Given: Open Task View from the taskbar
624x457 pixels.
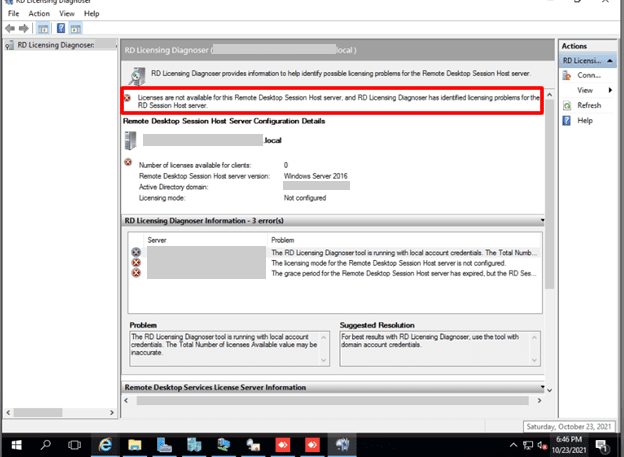Looking at the screenshot, I should tap(74, 445).
